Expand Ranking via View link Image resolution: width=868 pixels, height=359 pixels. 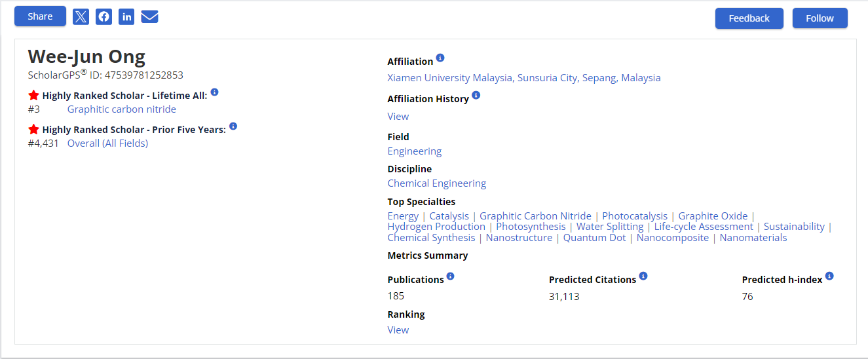coord(398,330)
